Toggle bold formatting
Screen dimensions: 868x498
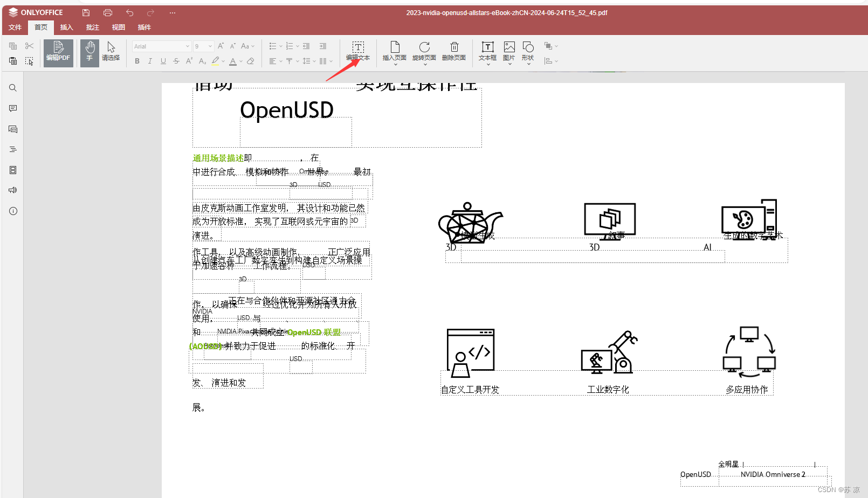pos(137,61)
